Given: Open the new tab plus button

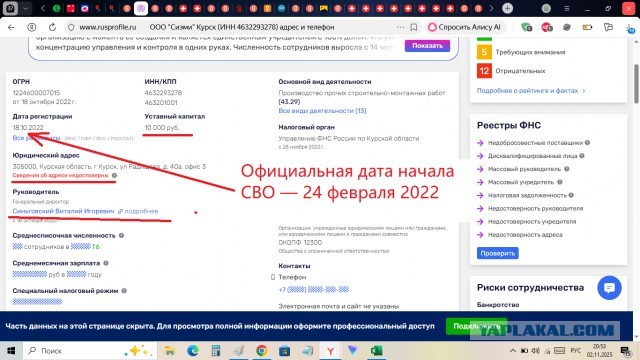Looking at the screenshot, I should click(x=507, y=8).
